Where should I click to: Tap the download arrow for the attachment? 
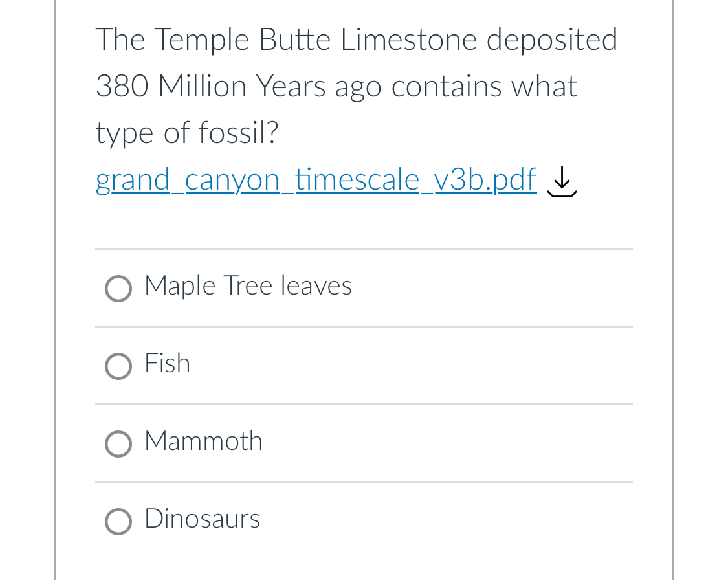[562, 183]
